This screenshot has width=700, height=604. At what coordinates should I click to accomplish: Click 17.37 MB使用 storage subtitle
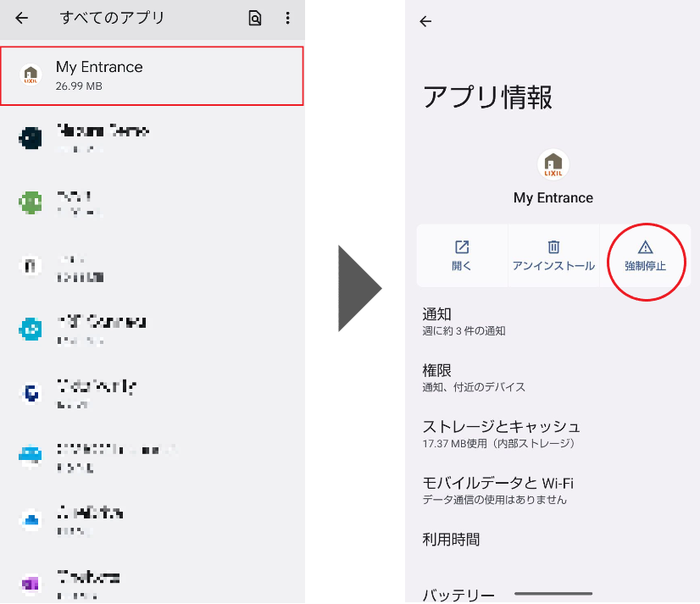pos(498,443)
